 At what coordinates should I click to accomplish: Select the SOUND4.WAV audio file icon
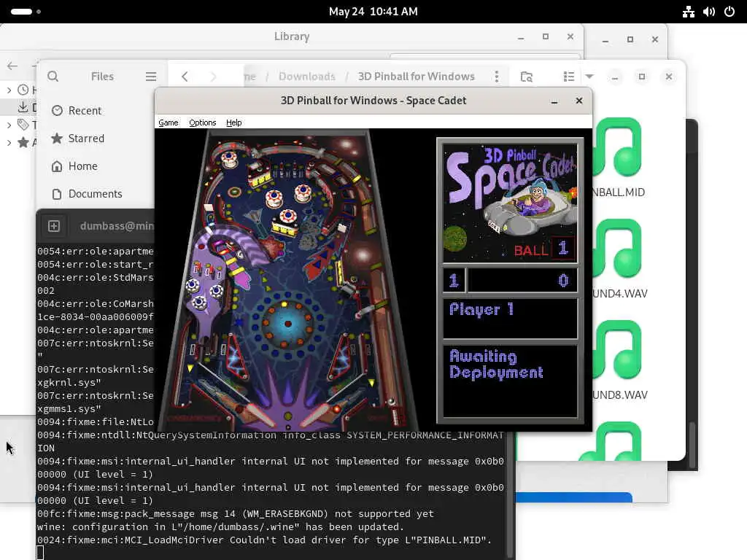click(x=617, y=249)
